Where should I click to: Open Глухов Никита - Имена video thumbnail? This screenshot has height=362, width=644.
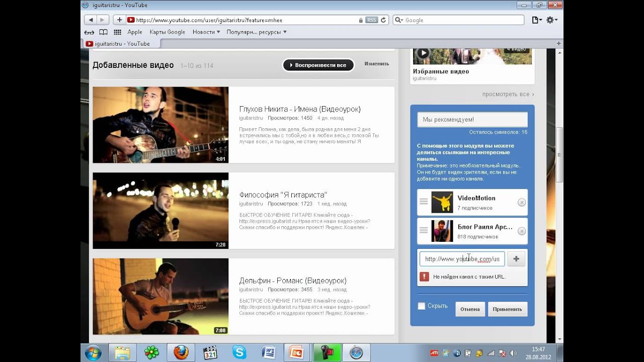coord(160,125)
